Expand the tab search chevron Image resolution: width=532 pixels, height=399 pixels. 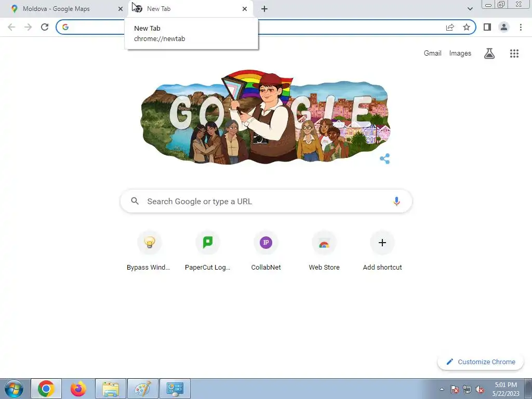[x=470, y=9]
